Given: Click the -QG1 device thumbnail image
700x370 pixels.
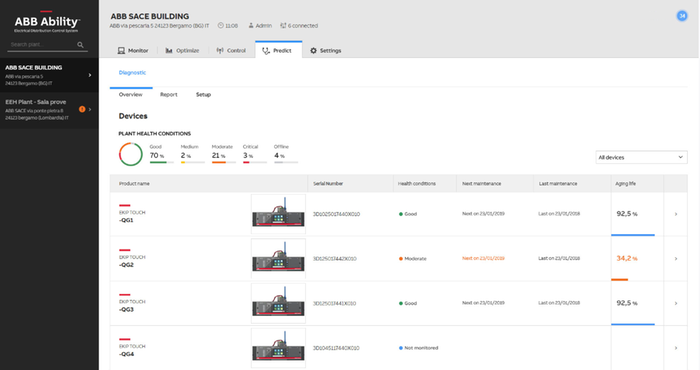Looking at the screenshot, I should (x=278, y=214).
